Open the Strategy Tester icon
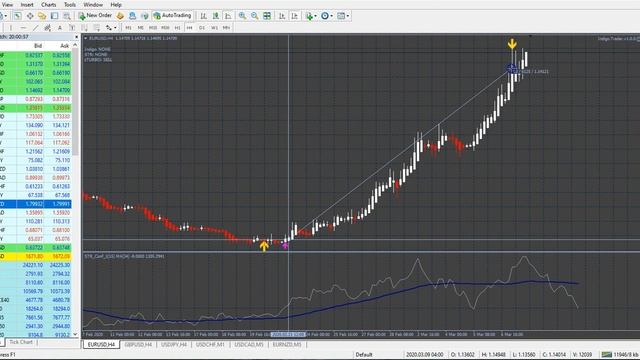640x360 pixels. 67,16
